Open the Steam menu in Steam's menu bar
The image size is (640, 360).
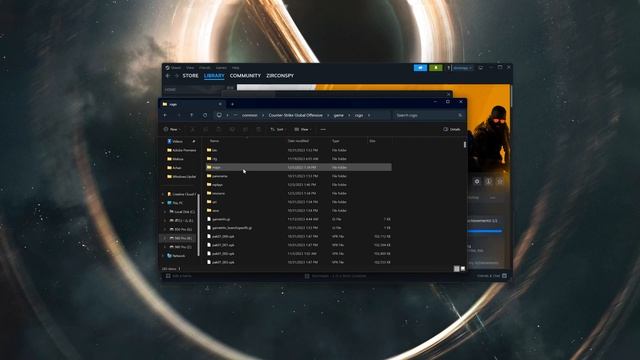176,68
